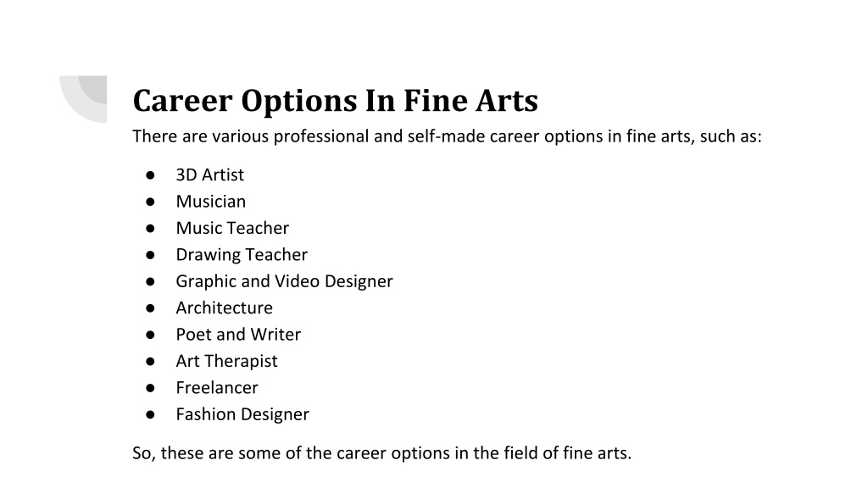Select the Fashion Designer entry

[242, 413]
